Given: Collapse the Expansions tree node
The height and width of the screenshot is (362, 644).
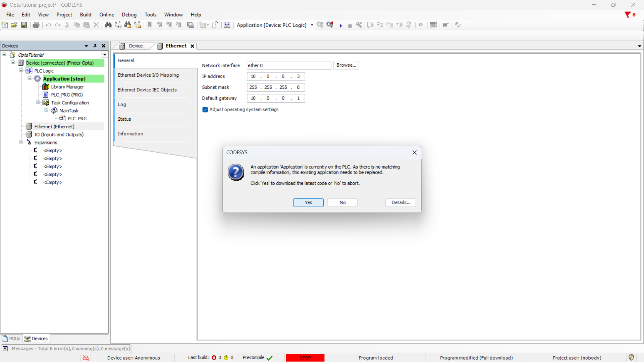Looking at the screenshot, I should 21,142.
